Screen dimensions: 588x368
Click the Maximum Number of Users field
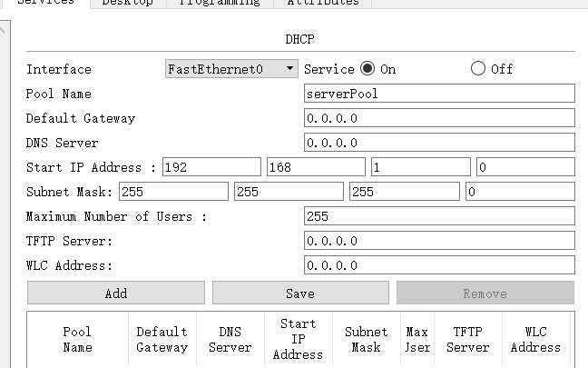click(439, 216)
